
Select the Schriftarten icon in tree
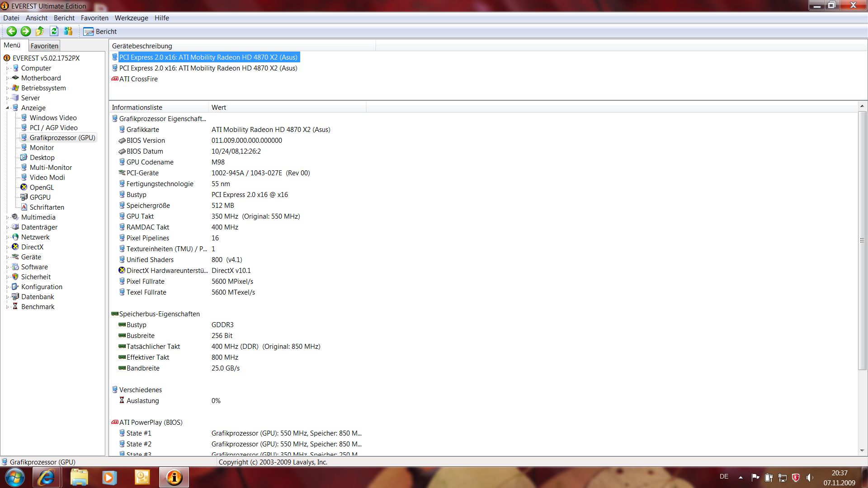click(x=24, y=207)
